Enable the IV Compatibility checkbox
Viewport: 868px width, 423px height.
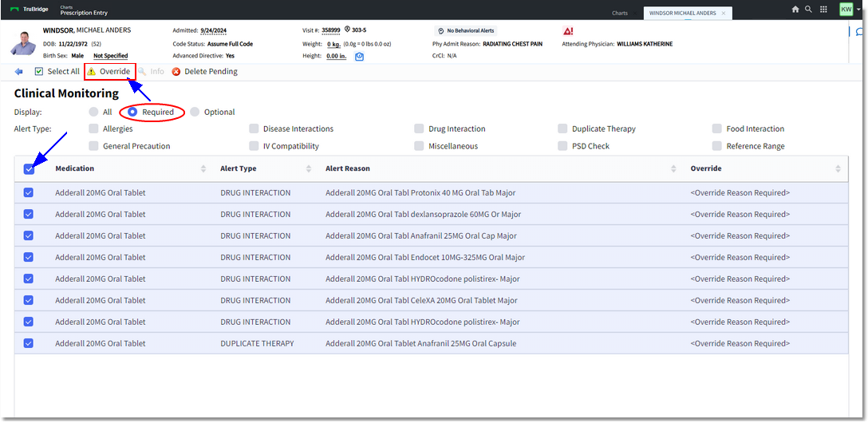[x=254, y=146]
